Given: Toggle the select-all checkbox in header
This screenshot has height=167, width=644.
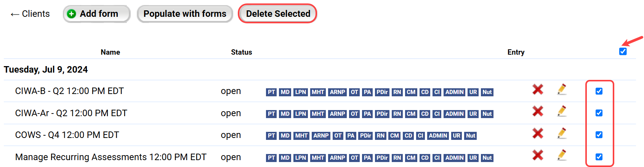Looking at the screenshot, I should (x=623, y=52).
